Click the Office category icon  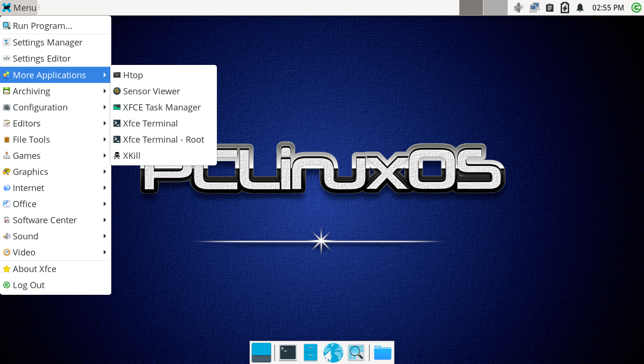pyautogui.click(x=7, y=204)
